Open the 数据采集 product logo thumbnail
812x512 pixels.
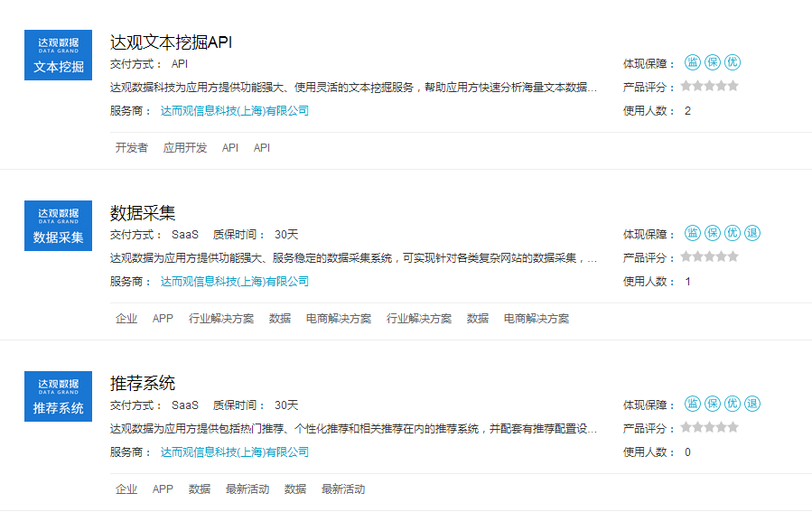coord(58,226)
